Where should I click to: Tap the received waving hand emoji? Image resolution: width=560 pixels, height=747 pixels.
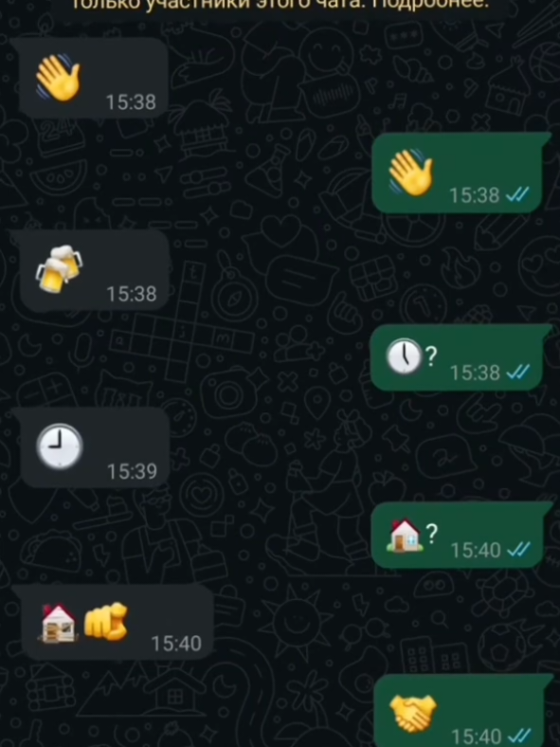point(59,77)
